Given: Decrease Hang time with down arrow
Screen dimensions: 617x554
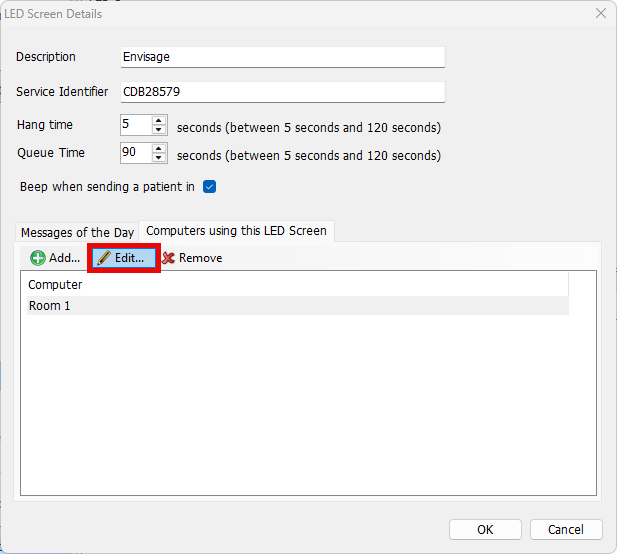Looking at the screenshot, I should point(159,131).
